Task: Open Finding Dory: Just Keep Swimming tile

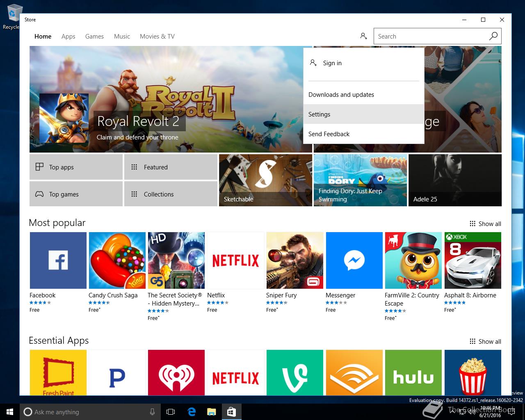Action: (x=360, y=180)
